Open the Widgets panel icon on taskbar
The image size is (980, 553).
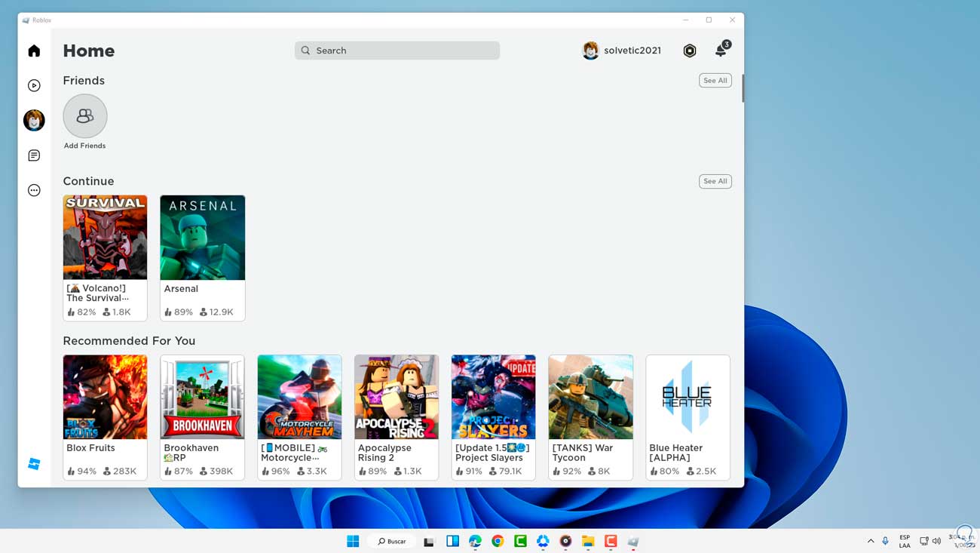(452, 541)
